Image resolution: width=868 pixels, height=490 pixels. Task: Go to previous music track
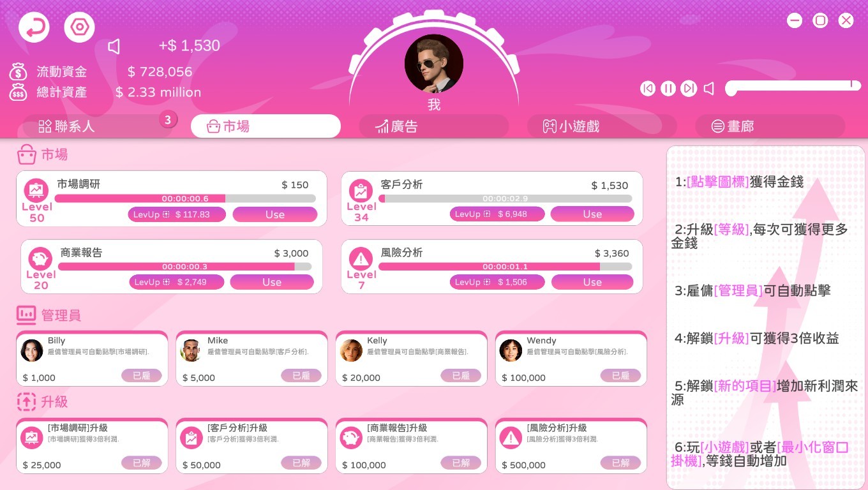[648, 89]
